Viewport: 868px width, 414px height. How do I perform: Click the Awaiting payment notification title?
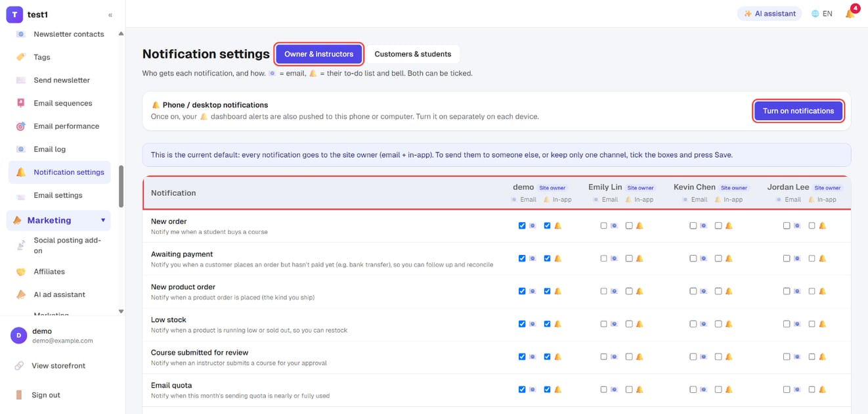[x=182, y=254]
